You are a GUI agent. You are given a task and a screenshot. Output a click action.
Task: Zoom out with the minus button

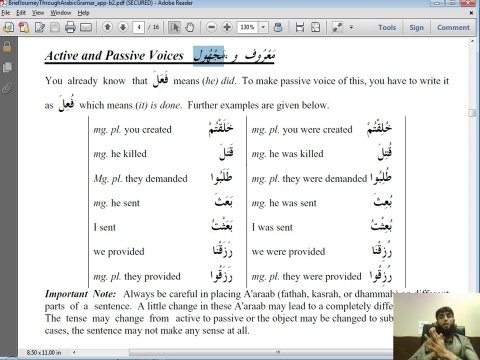click(211, 27)
